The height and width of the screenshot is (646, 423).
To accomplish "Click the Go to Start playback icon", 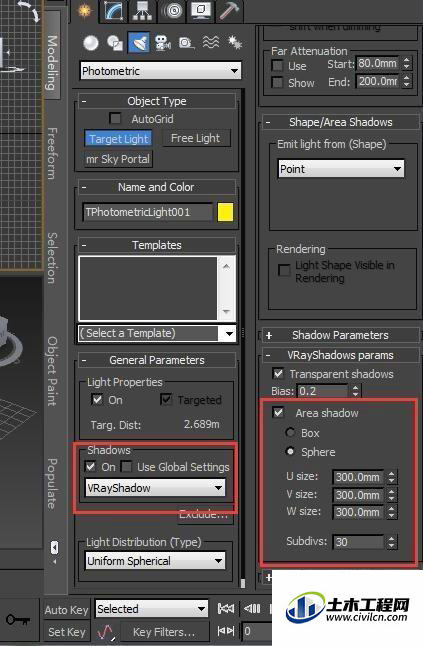I will click(226, 608).
